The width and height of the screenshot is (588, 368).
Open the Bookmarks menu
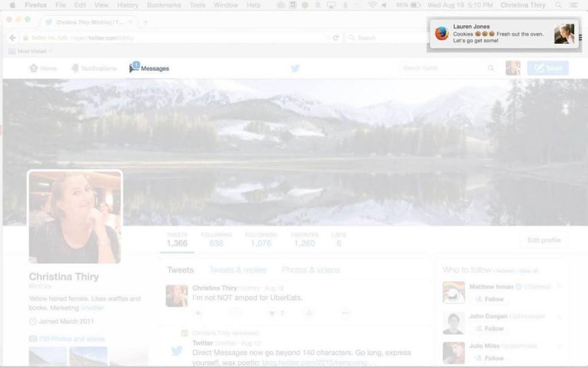pos(163,5)
